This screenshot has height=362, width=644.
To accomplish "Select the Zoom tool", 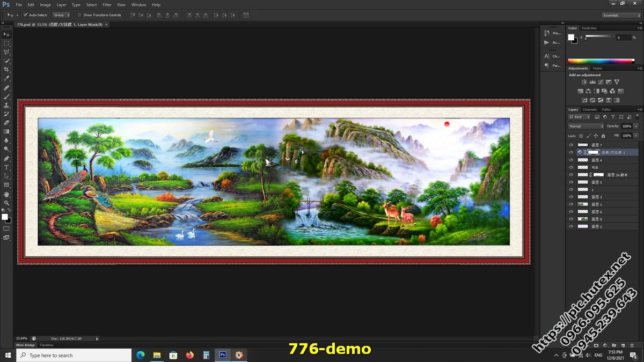I will coord(6,203).
